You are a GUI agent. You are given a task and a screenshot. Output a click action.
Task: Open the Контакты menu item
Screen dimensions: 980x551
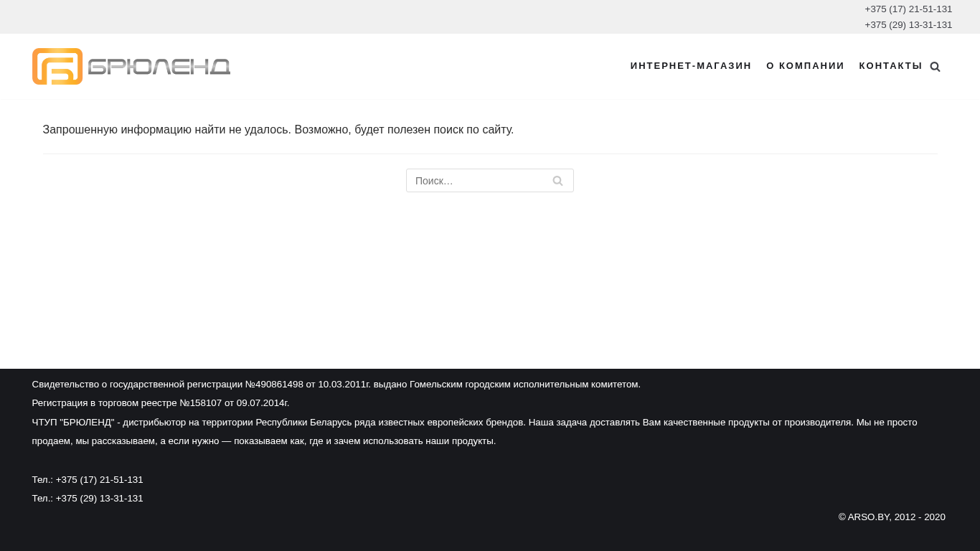890,66
